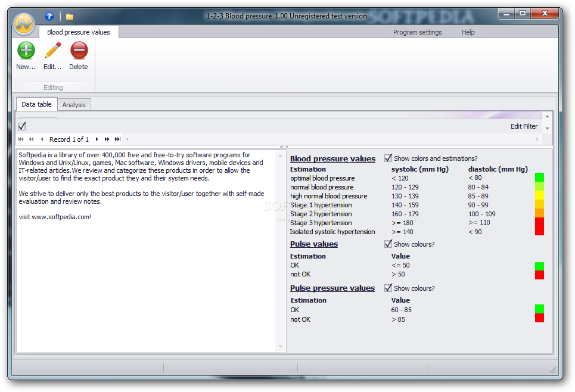This screenshot has width=575, height=392.
Task: Uncheck Show colors and estimations
Action: click(388, 158)
